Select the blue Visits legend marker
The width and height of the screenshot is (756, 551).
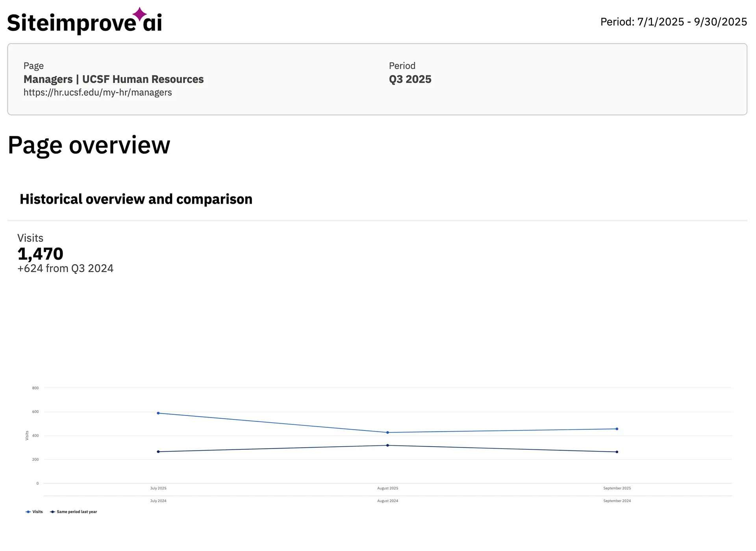pos(28,512)
